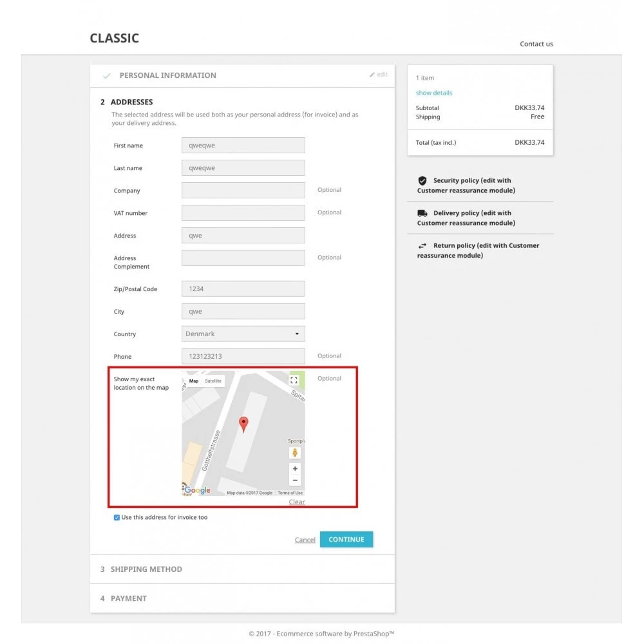644x644 pixels.
Task: Open the Personal Information step header
Action: pos(242,75)
